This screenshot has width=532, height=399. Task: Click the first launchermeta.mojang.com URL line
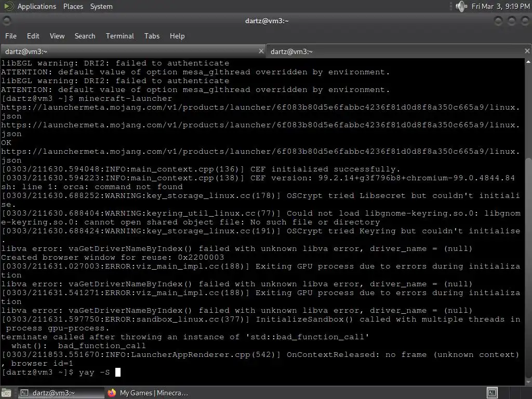pyautogui.click(x=260, y=107)
